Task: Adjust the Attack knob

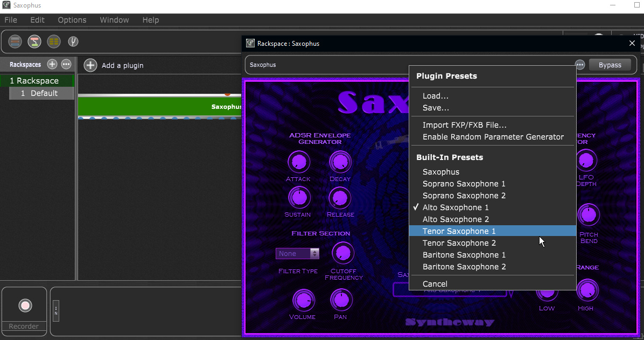Action: [x=299, y=162]
